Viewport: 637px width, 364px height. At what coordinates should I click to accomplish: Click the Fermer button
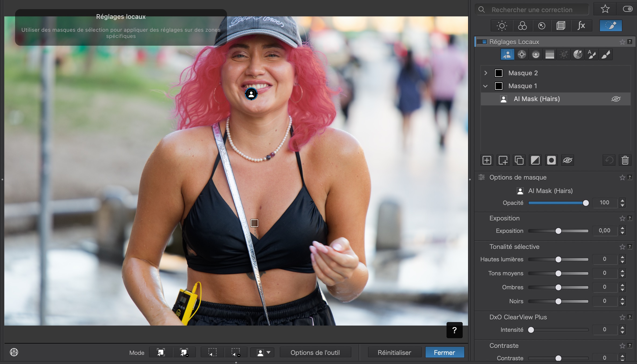pos(444,353)
